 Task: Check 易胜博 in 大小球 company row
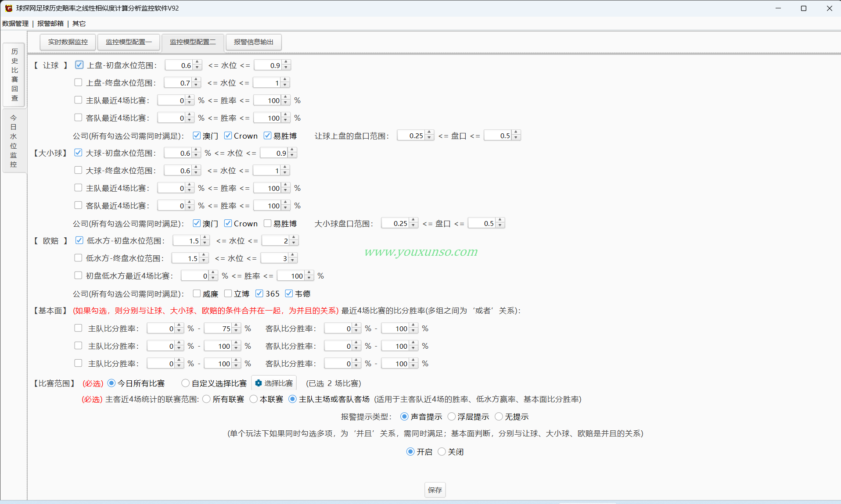coord(267,223)
